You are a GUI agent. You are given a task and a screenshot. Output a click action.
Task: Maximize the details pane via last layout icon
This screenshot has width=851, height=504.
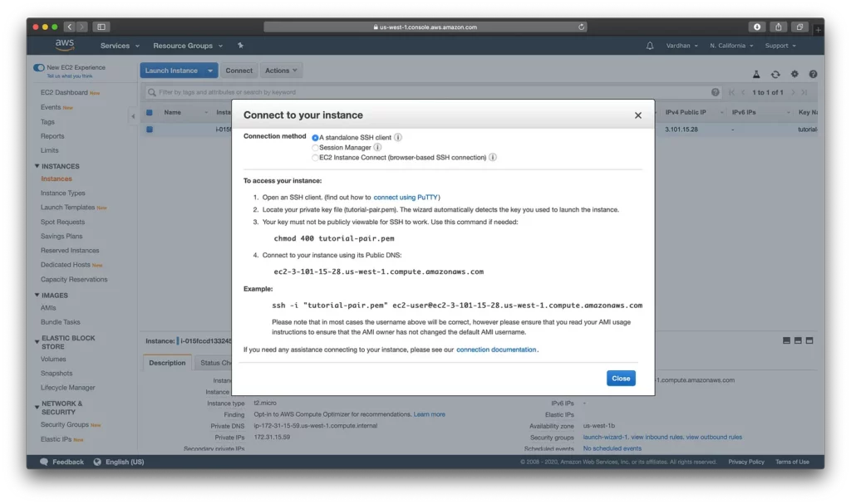[x=809, y=340]
